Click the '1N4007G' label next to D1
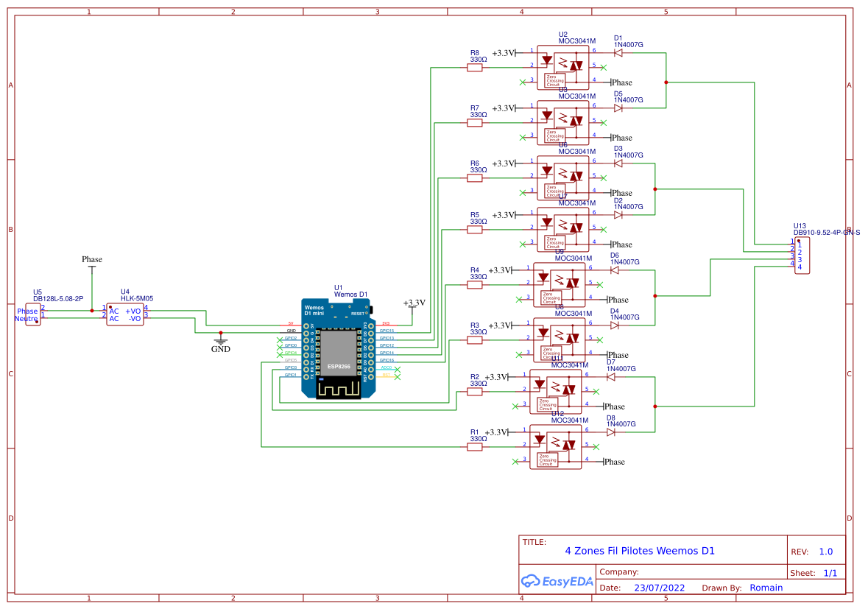868x609 pixels. pos(628,45)
